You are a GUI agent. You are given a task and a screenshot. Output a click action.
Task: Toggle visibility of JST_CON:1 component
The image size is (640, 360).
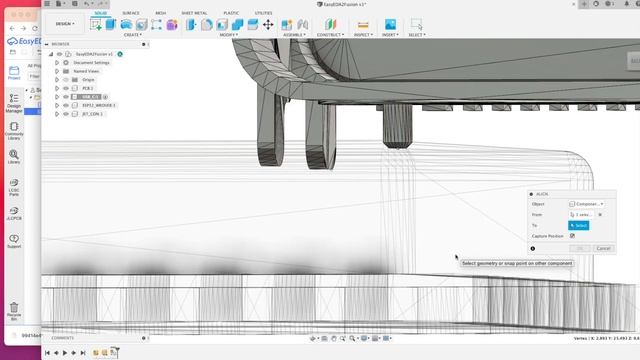(x=66, y=114)
